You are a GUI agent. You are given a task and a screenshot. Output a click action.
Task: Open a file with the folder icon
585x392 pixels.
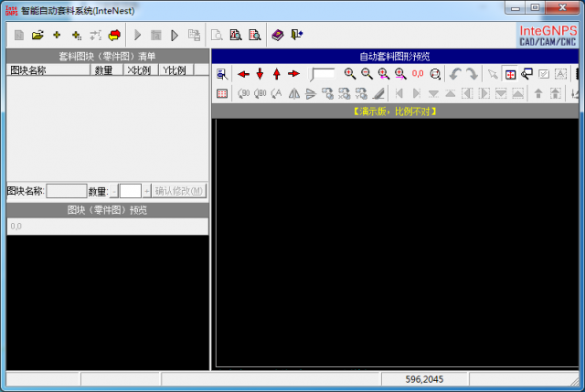tap(37, 35)
